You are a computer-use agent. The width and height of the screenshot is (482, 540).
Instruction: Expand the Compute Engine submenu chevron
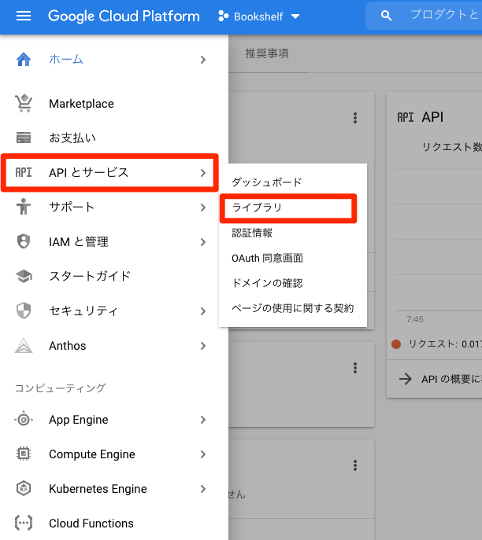(x=203, y=455)
